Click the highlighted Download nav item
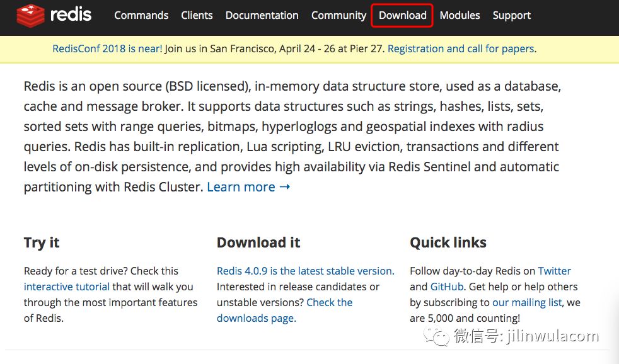 pyautogui.click(x=402, y=15)
